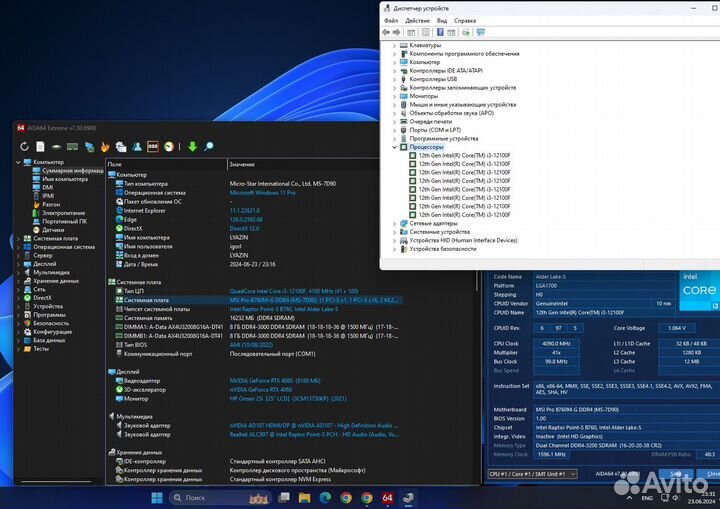Select Тесты in AIDA64 tree
The width and height of the screenshot is (720, 509).
(40, 349)
